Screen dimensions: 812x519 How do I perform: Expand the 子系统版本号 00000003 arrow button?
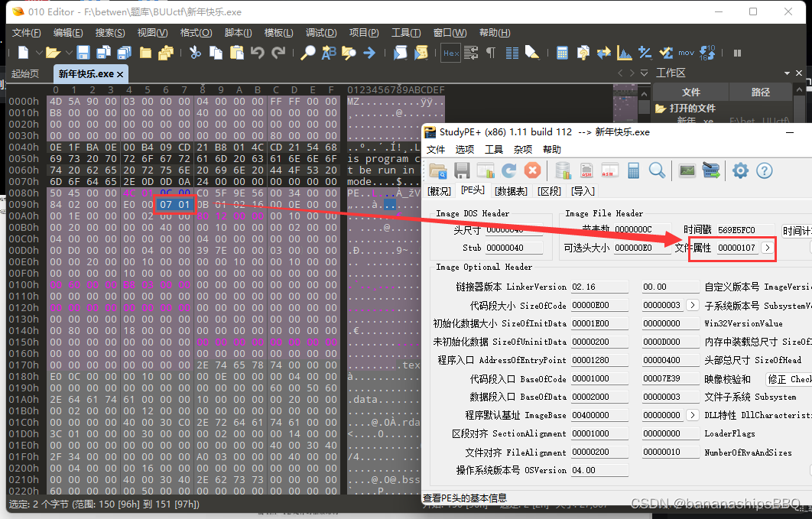pos(693,305)
